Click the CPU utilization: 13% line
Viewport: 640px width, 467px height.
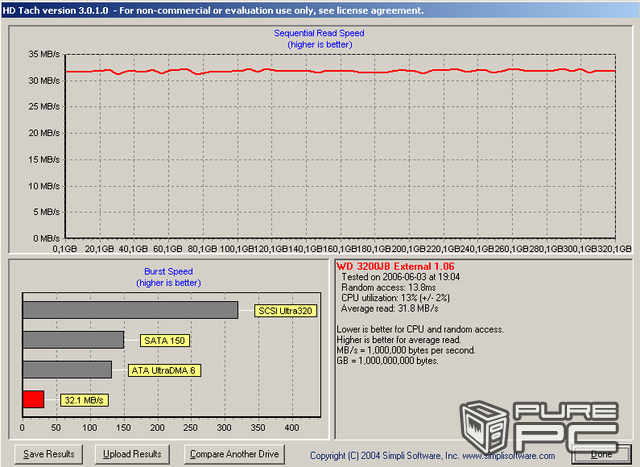[395, 298]
